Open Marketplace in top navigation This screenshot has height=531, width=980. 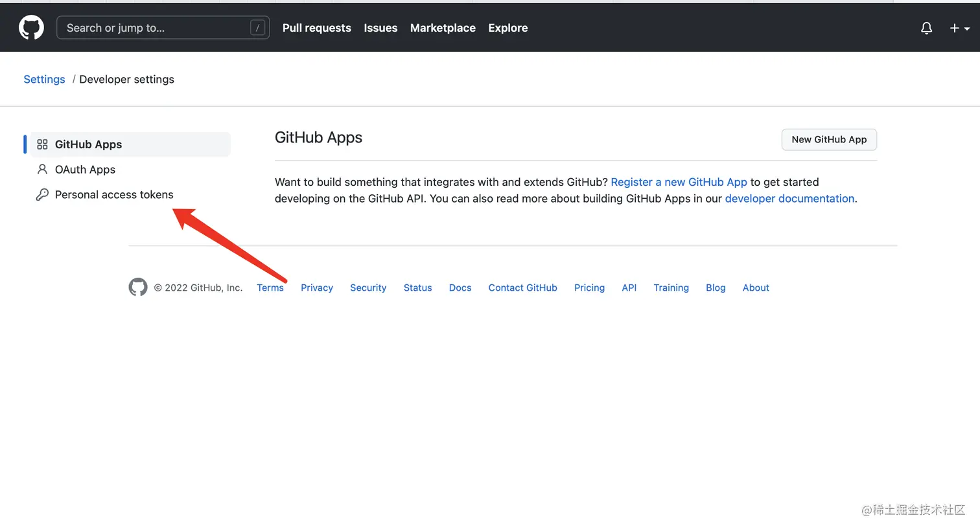[443, 28]
